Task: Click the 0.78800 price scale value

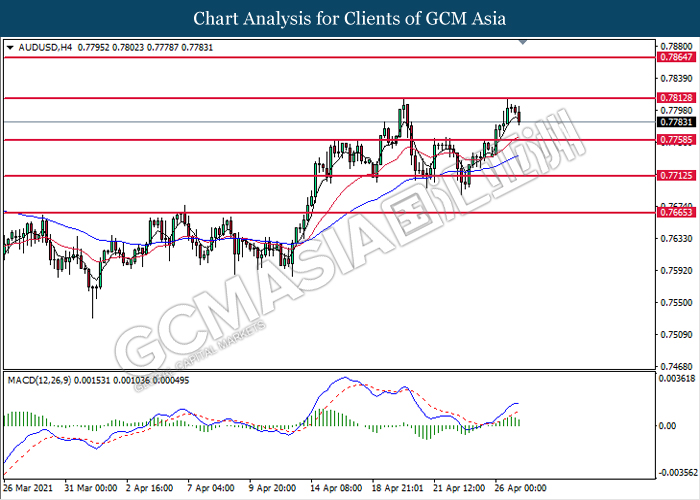Action: [x=676, y=46]
